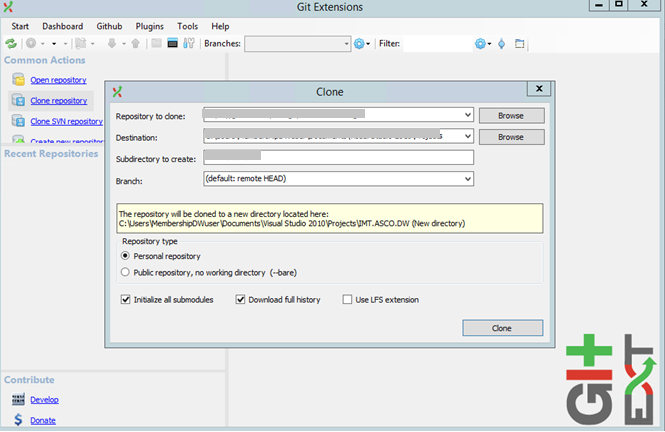Click the Develop contribute icon
Screen dimensions: 665x432
click(x=18, y=399)
